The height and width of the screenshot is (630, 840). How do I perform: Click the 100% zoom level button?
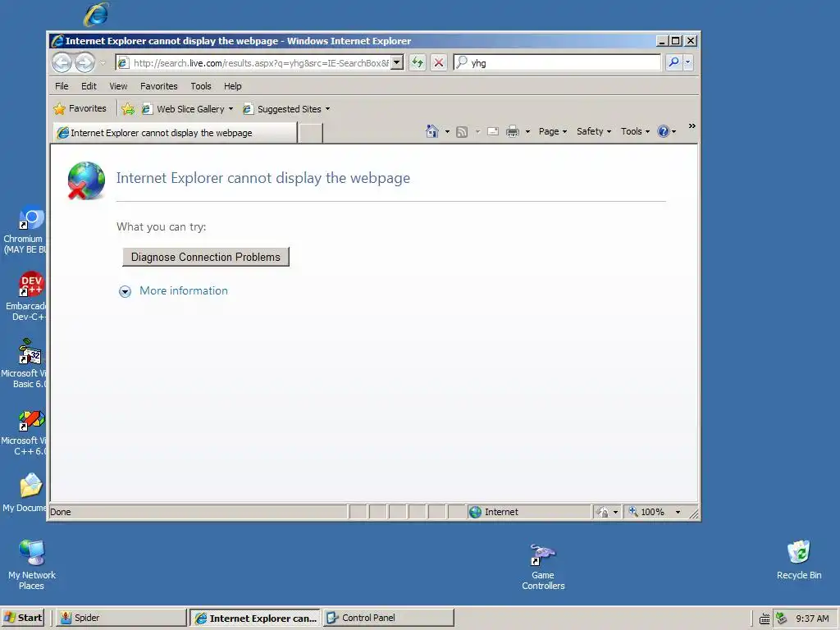646,512
